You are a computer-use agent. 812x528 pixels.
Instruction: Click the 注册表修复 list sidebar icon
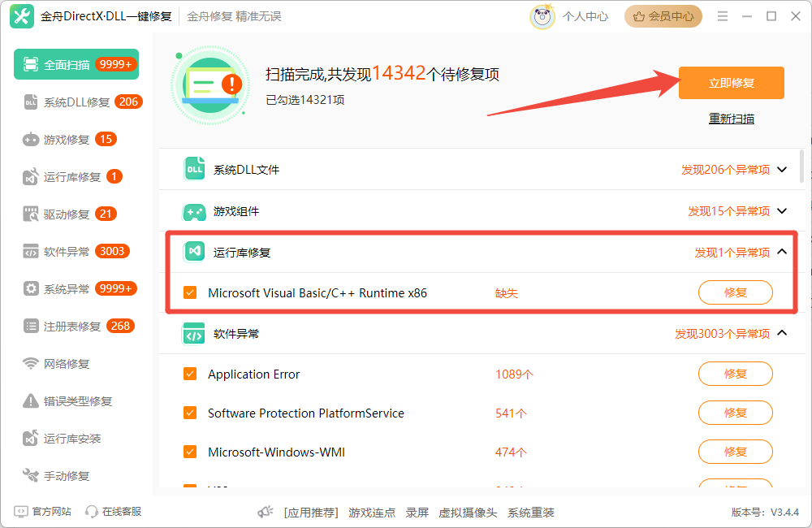click(x=31, y=326)
